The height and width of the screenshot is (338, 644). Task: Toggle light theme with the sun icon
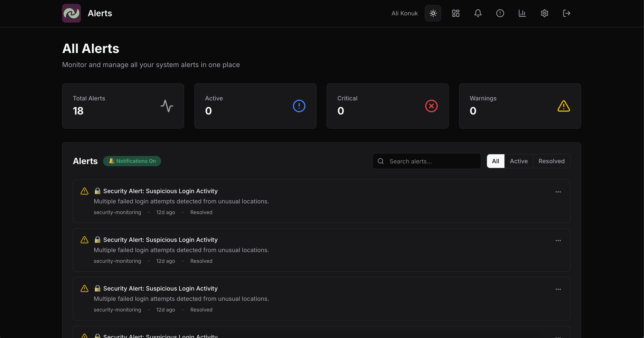point(433,13)
